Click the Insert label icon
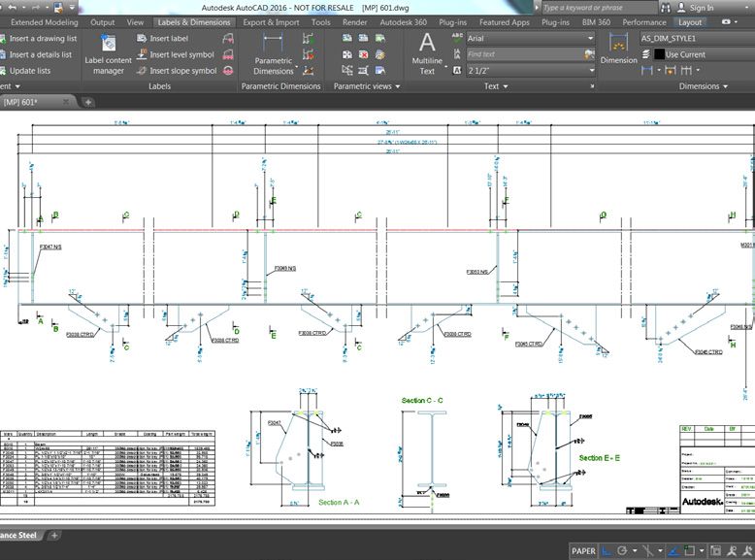This screenshot has width=755, height=560. 141,39
